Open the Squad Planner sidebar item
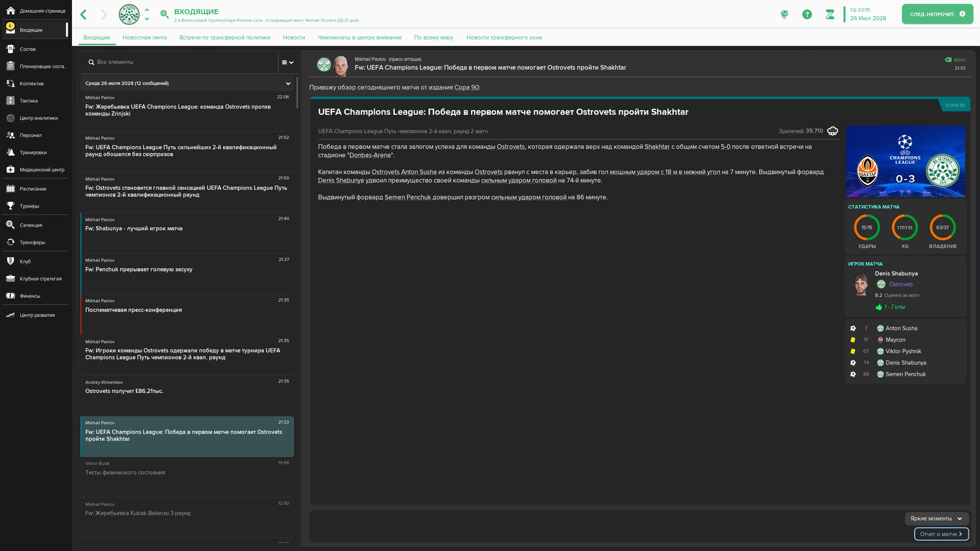Image resolution: width=980 pixels, height=551 pixels. (x=35, y=66)
